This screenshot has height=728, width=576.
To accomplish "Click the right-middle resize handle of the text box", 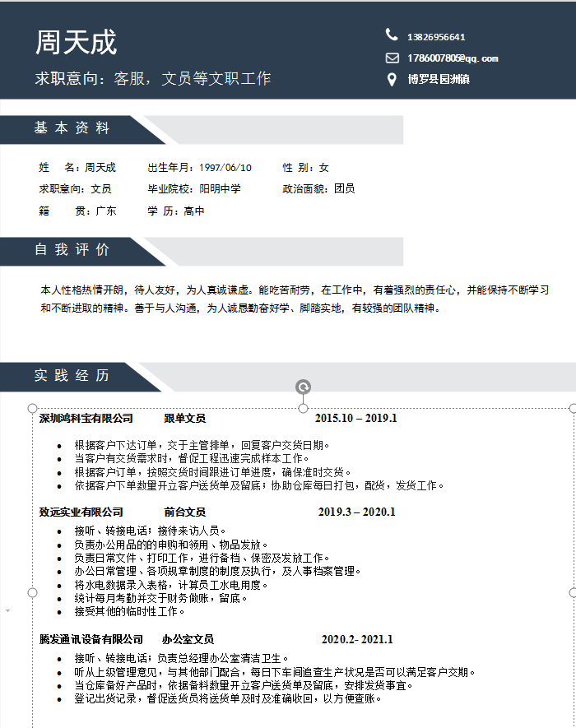I will [572, 592].
